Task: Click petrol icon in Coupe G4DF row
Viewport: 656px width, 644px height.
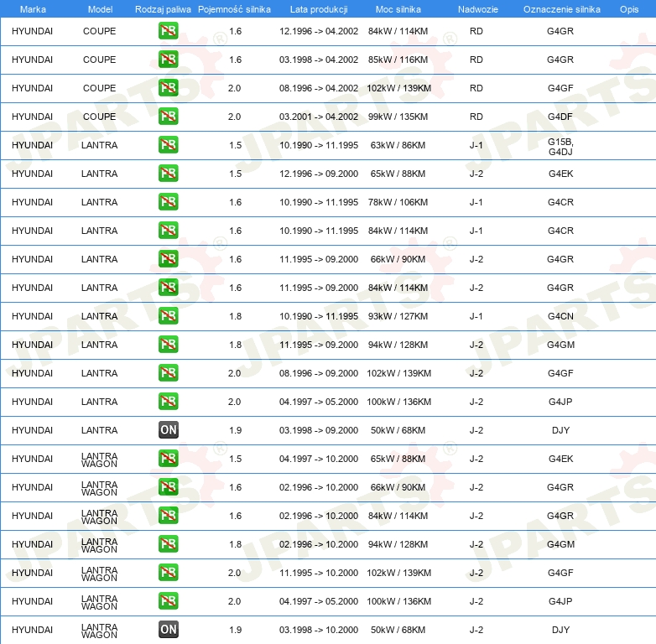Action: point(168,117)
